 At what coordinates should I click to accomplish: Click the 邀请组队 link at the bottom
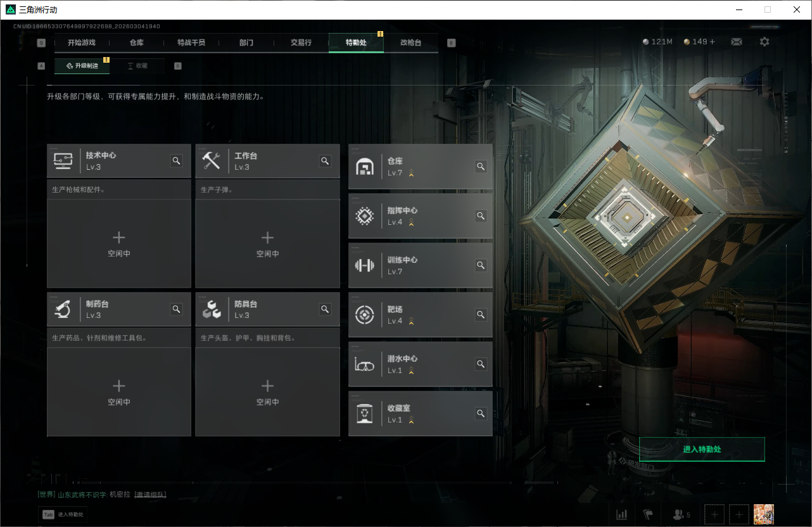[150, 493]
